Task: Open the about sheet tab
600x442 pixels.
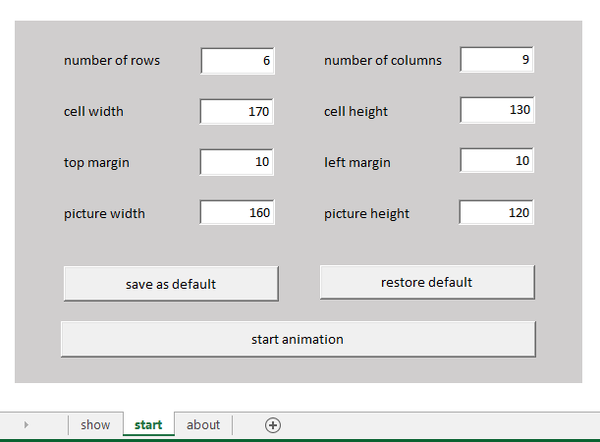Action: point(203,425)
